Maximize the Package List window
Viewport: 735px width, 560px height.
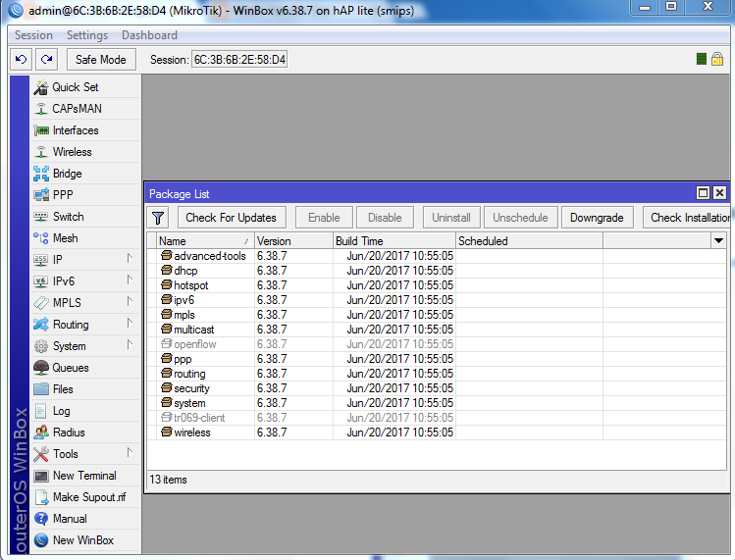704,193
